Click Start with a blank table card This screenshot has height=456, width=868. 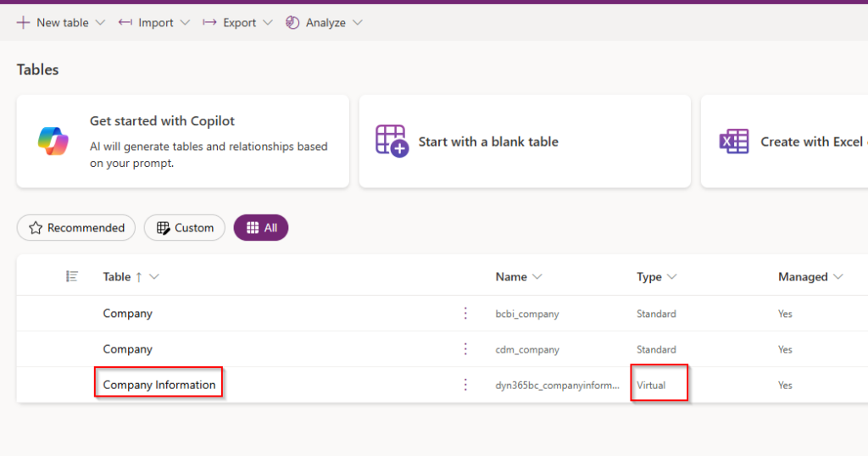[x=525, y=141]
